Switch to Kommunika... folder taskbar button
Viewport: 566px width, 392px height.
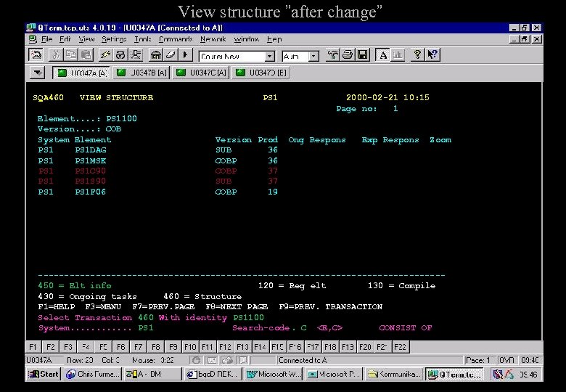tap(394, 375)
